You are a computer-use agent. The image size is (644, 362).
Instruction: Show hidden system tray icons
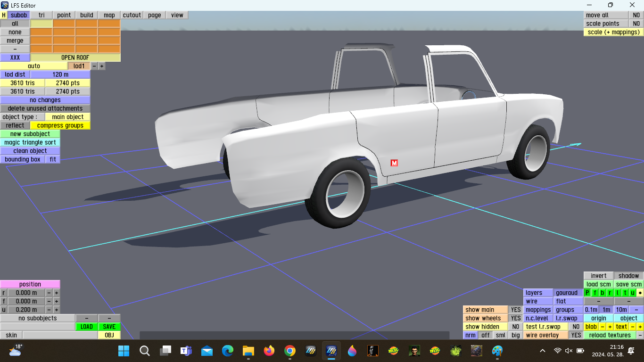[x=543, y=351]
